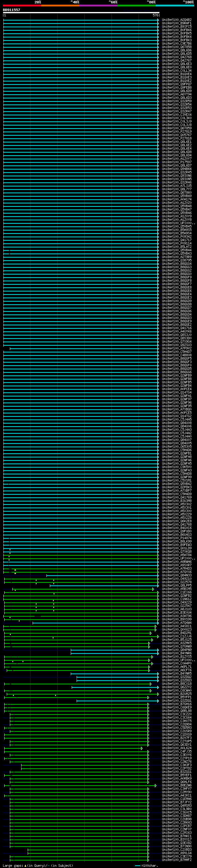Select hit UniRef100_C9K5V0
The height and width of the screenshot is (868, 197).
177,467
